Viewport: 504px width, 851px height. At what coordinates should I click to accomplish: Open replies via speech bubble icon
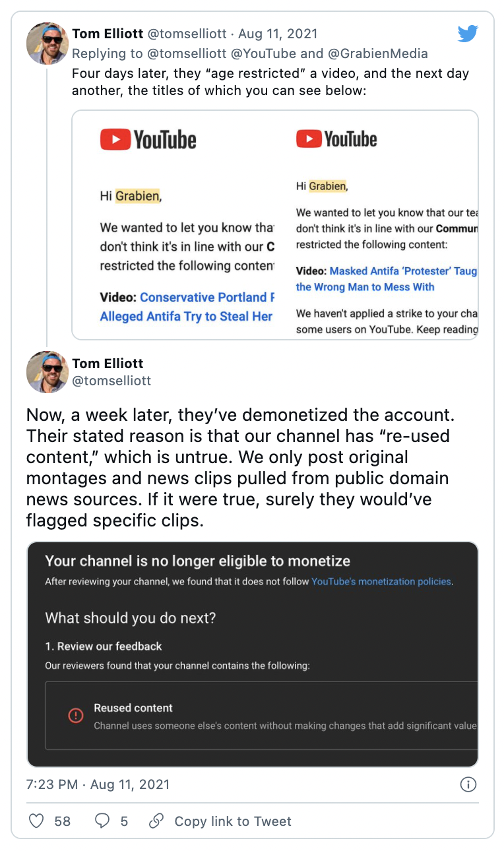click(x=102, y=821)
